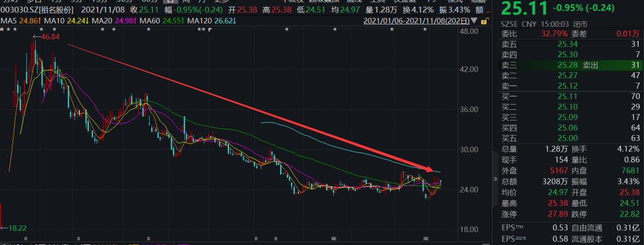Image resolution: width=644 pixels, height=245 pixels.
Task: Click the flag marker in the top event row
Action: tap(210, 29)
